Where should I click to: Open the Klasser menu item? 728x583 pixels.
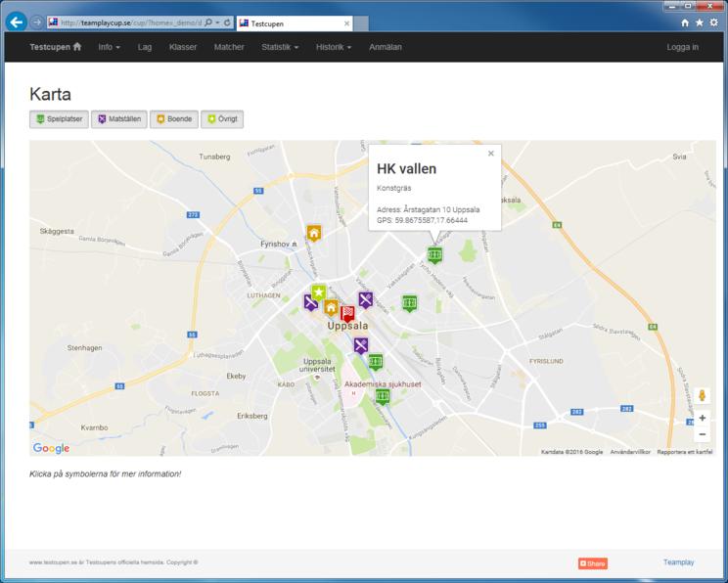(x=183, y=47)
